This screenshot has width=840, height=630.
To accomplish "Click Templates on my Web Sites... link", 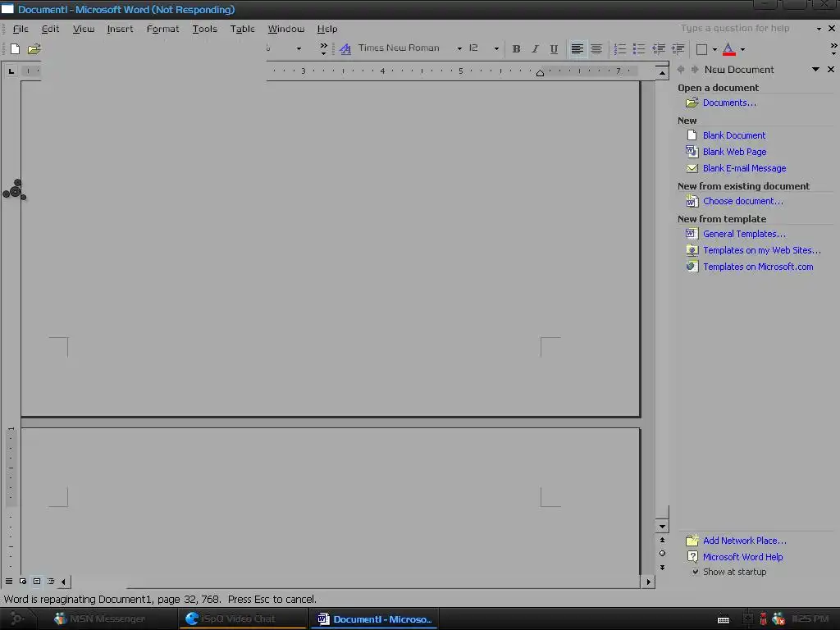I will tap(762, 250).
